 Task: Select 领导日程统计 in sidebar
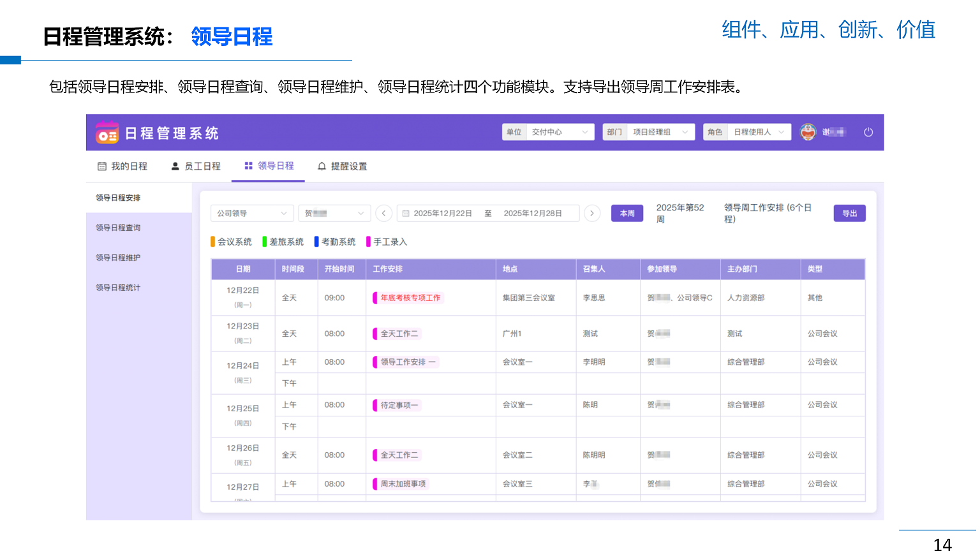tap(118, 288)
